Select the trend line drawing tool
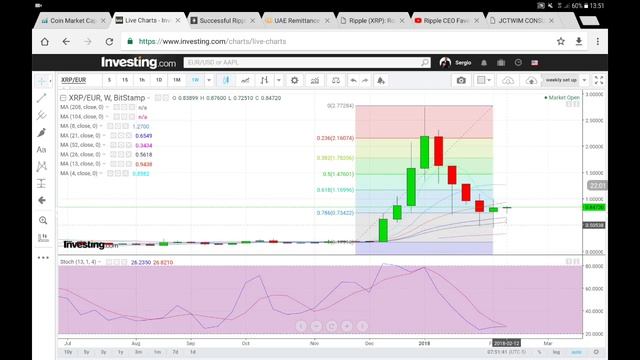Image resolution: width=640 pixels, height=360 pixels. (42, 98)
